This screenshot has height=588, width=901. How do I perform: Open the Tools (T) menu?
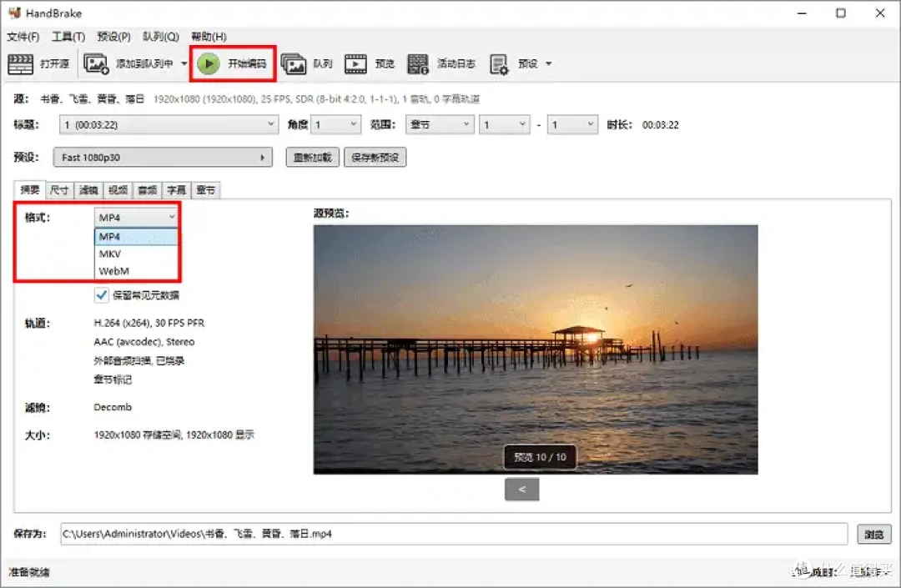(x=68, y=37)
